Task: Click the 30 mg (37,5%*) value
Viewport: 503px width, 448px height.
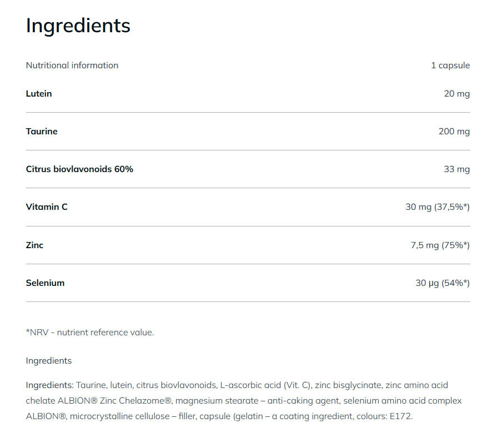Action: pos(437,207)
